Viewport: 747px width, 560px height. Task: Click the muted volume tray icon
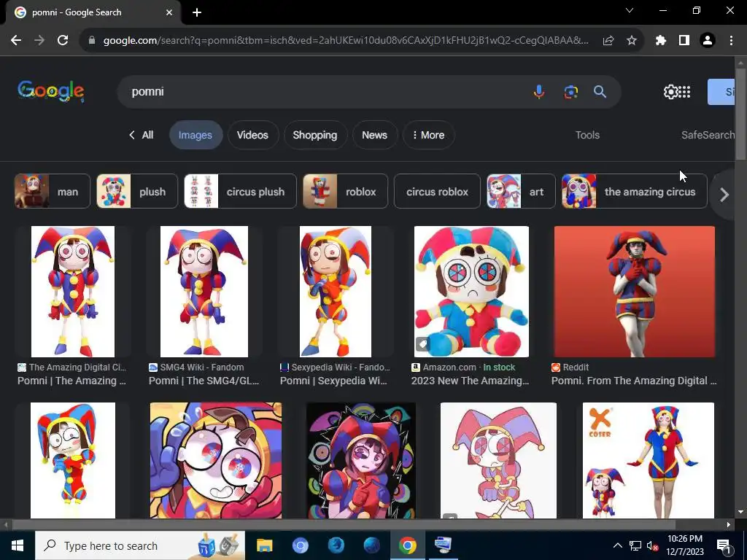tap(652, 545)
